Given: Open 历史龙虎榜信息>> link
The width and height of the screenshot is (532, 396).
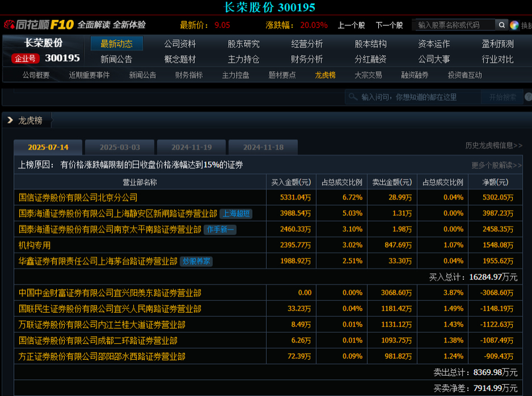Looking at the screenshot, I should pyautogui.click(x=494, y=146).
